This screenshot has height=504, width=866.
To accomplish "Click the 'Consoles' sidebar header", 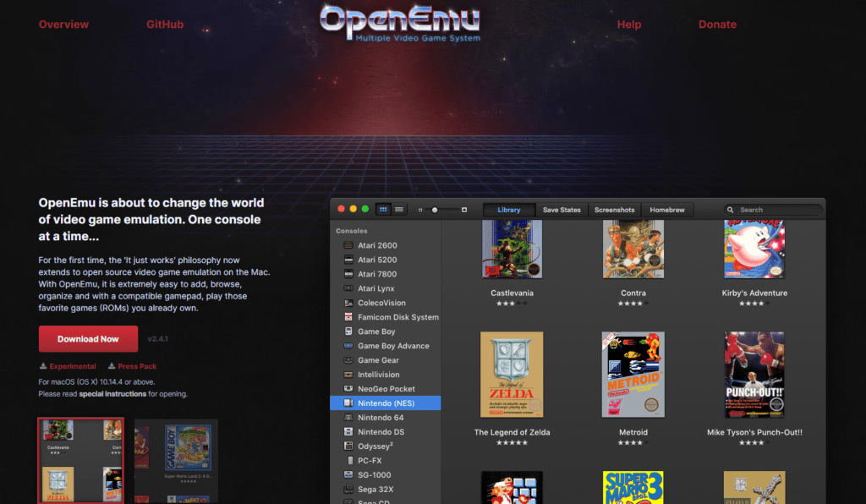I will [351, 231].
